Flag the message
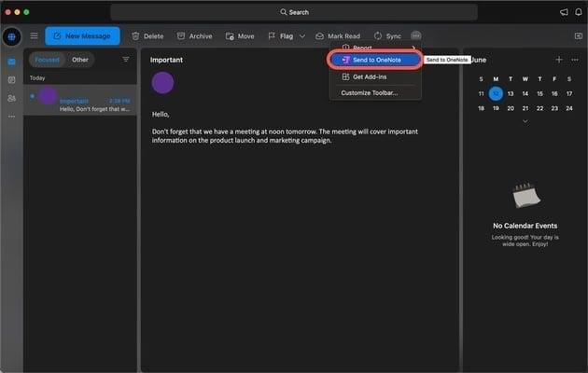 [x=281, y=36]
